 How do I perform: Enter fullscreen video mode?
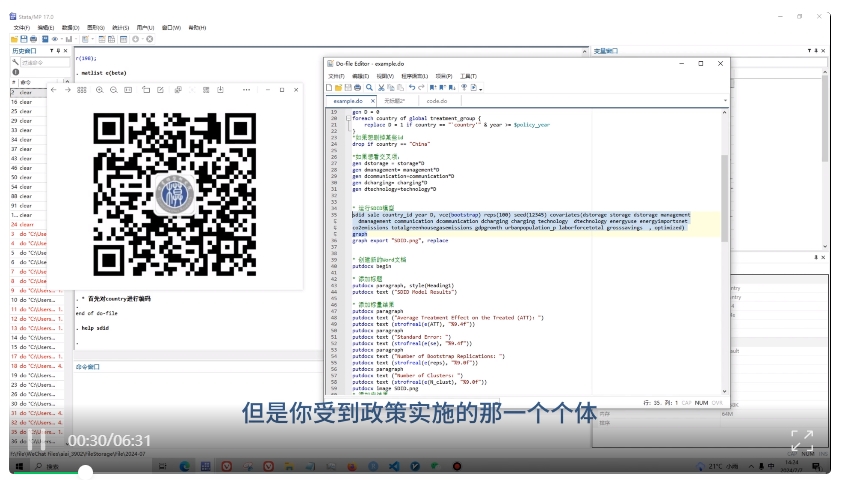pyautogui.click(x=802, y=440)
